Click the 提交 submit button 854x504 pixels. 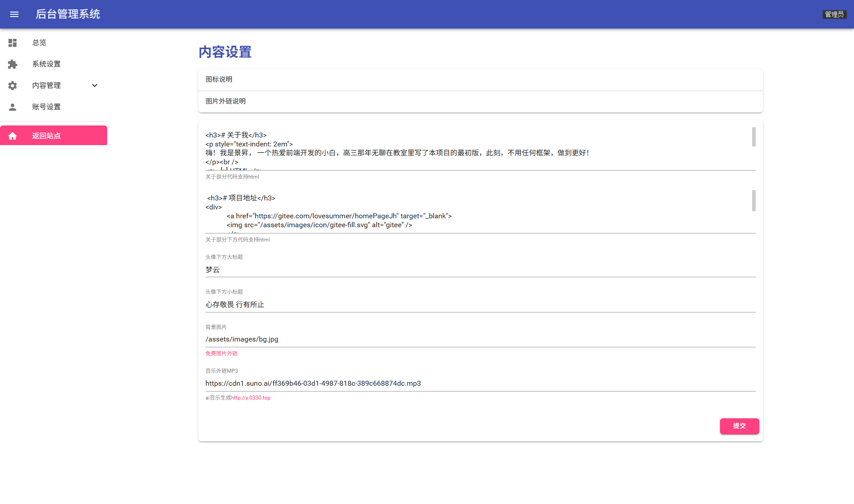click(739, 426)
